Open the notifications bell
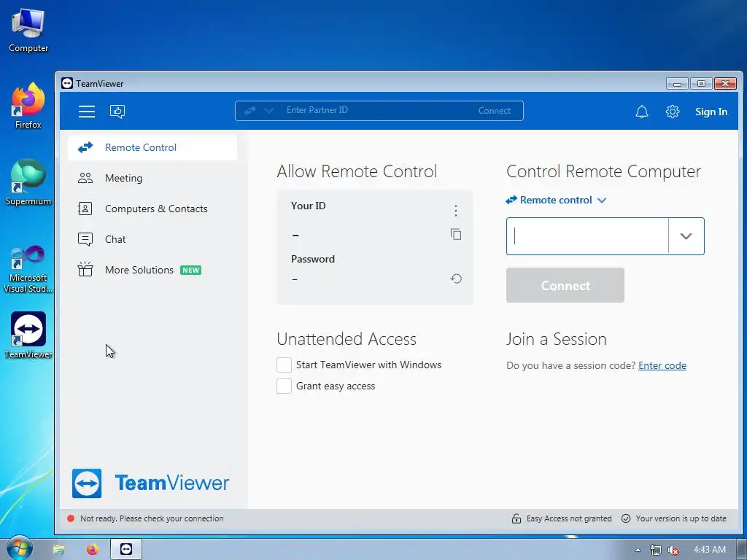 pyautogui.click(x=642, y=112)
